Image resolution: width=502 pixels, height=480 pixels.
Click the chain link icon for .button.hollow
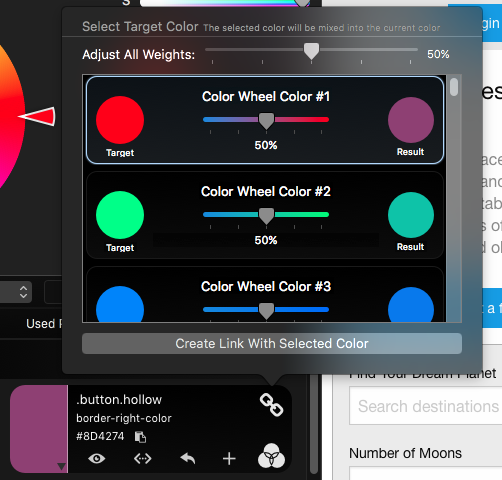(x=271, y=405)
